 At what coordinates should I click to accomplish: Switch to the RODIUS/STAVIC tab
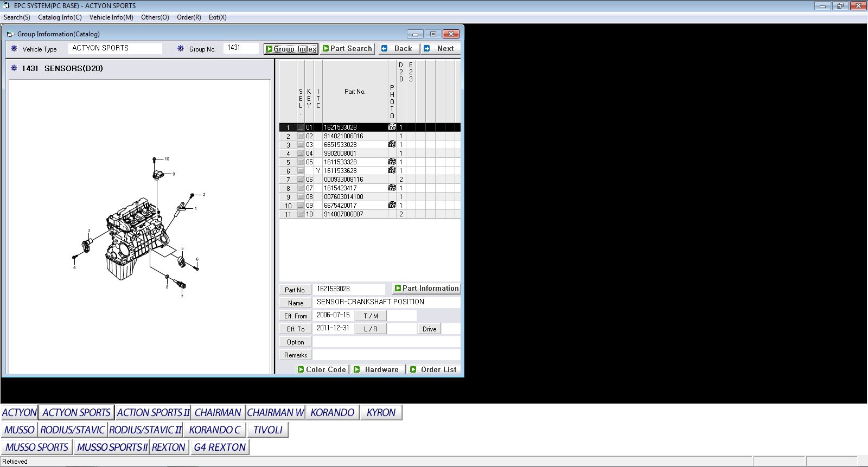[73, 430]
